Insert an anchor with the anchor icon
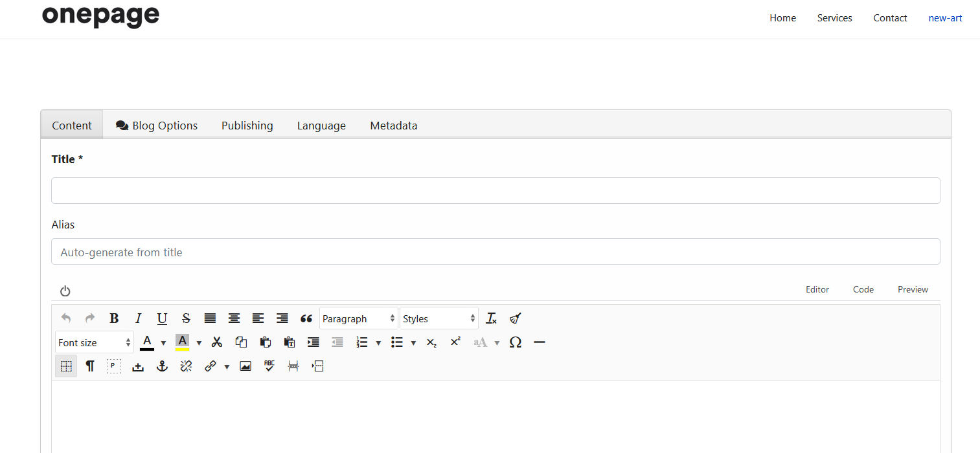980x453 pixels. (162, 366)
